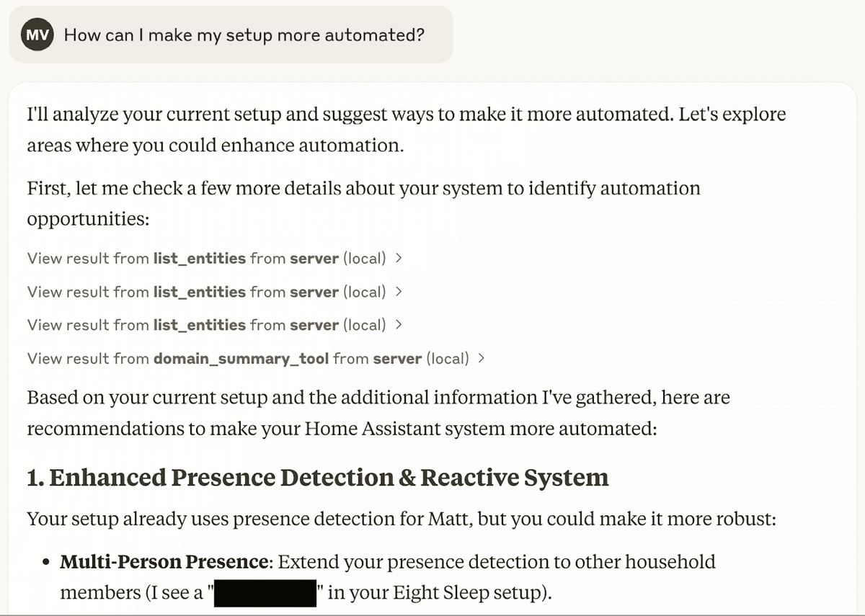Select the user message about automated setup
The image size is (865, 616).
pyautogui.click(x=244, y=35)
